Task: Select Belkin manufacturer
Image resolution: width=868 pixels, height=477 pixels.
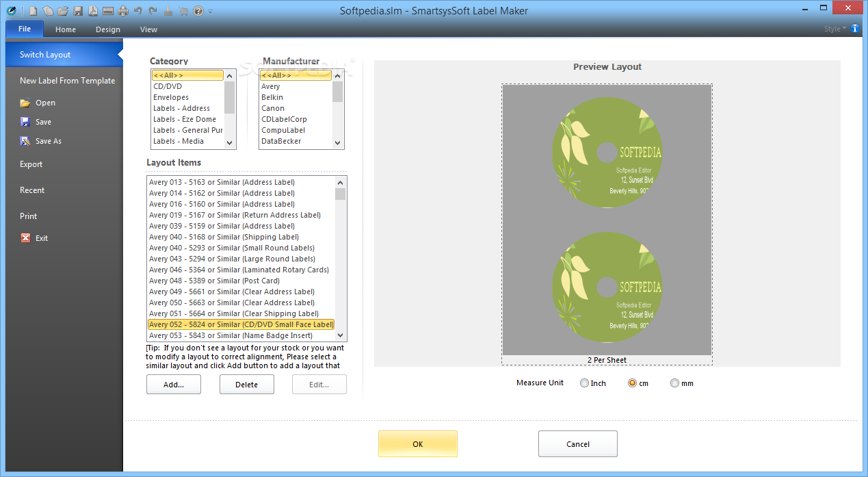Action: [x=272, y=97]
